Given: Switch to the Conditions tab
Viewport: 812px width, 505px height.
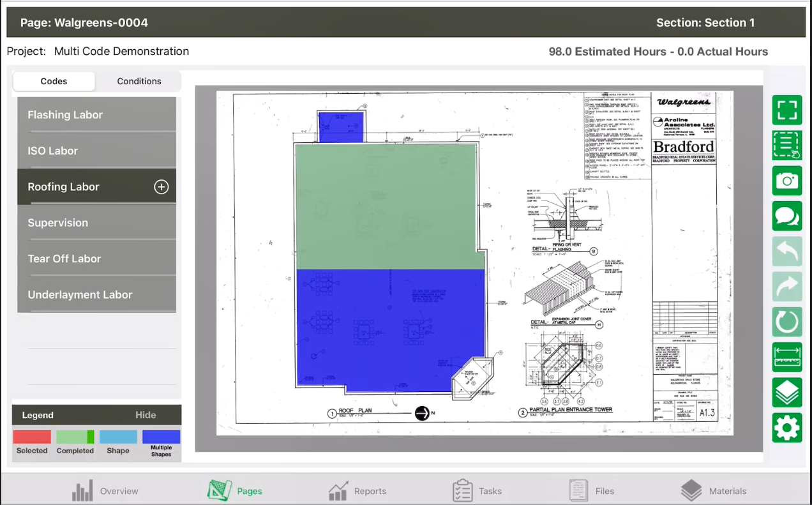Looking at the screenshot, I should 139,81.
